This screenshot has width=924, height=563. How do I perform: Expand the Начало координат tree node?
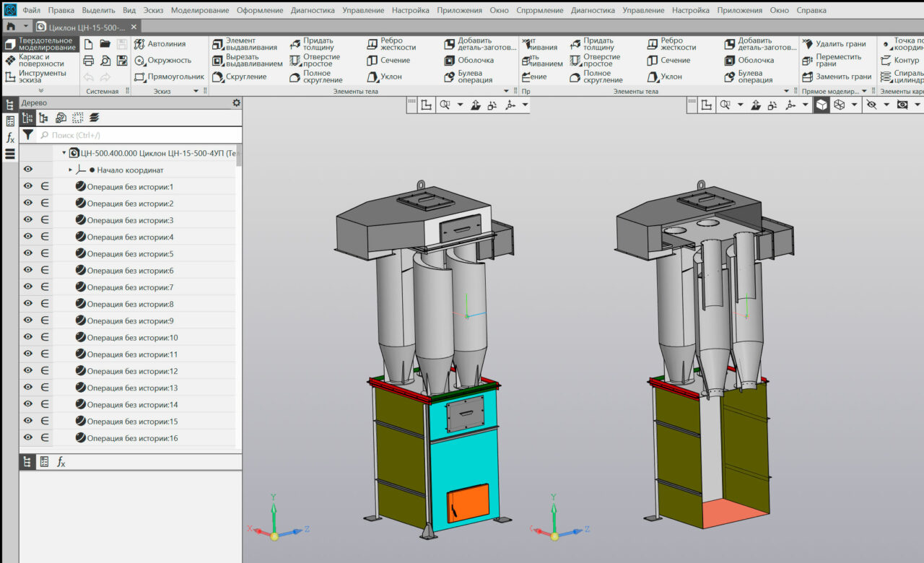click(71, 170)
